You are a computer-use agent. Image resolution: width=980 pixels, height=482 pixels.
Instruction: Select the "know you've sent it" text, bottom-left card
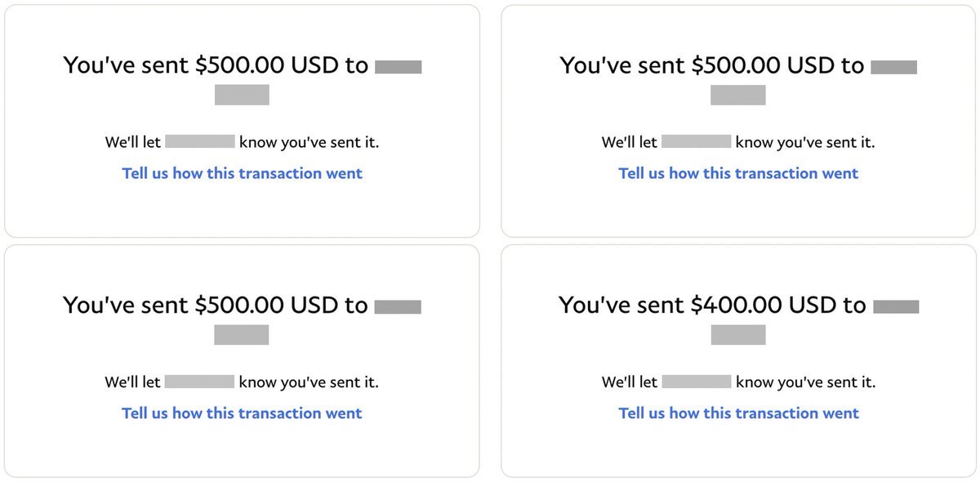309,382
